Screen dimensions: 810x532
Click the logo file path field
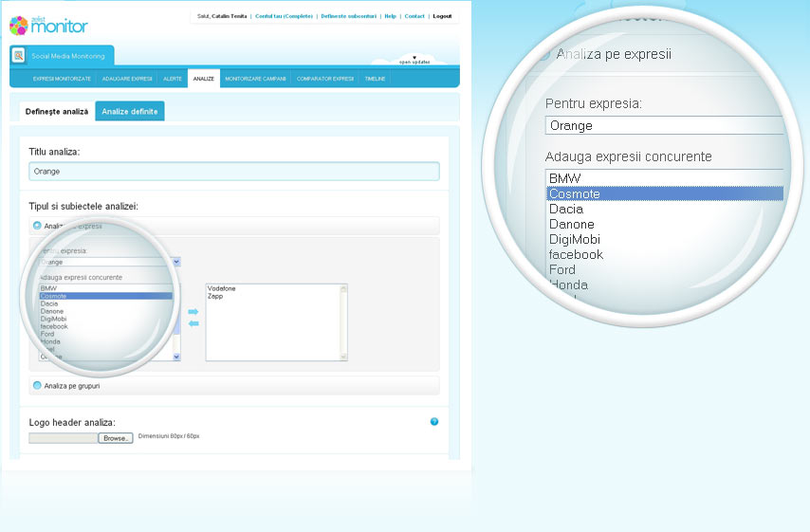tap(63, 438)
